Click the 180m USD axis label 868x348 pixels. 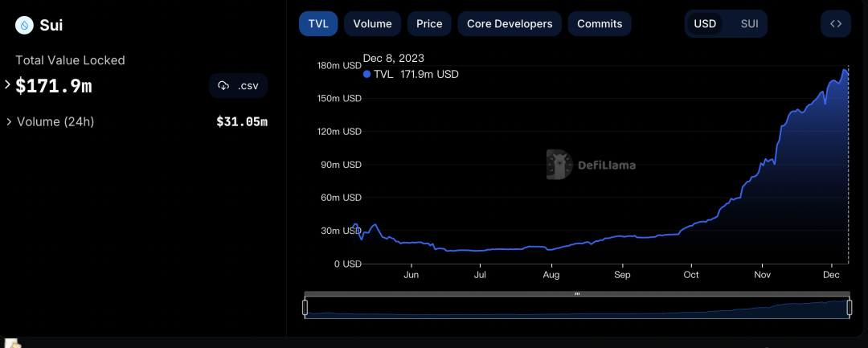click(339, 65)
